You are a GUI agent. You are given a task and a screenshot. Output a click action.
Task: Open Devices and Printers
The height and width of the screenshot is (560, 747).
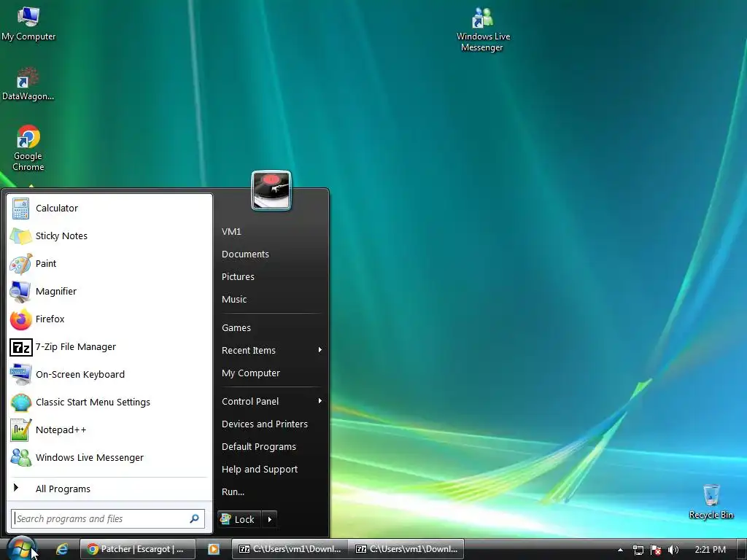(x=271, y=424)
